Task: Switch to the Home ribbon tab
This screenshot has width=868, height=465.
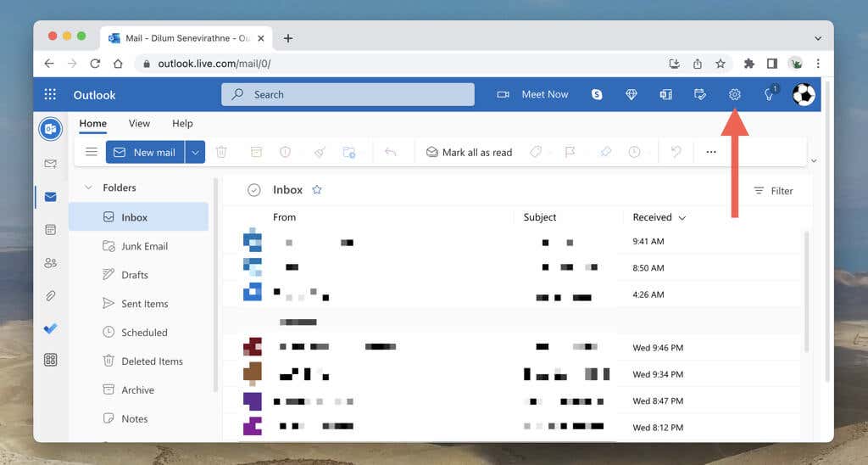Action: (93, 124)
